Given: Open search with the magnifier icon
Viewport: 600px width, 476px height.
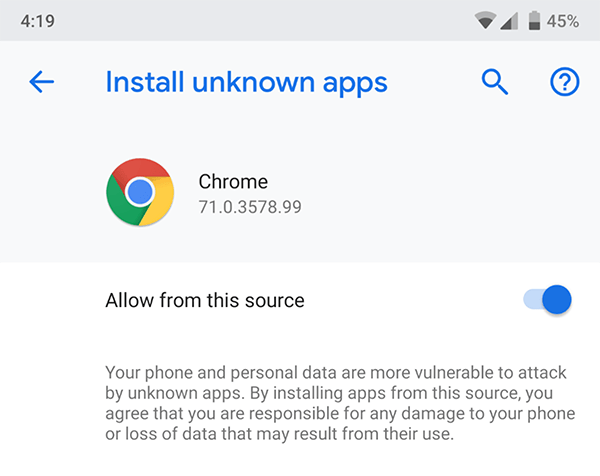Looking at the screenshot, I should 495,82.
